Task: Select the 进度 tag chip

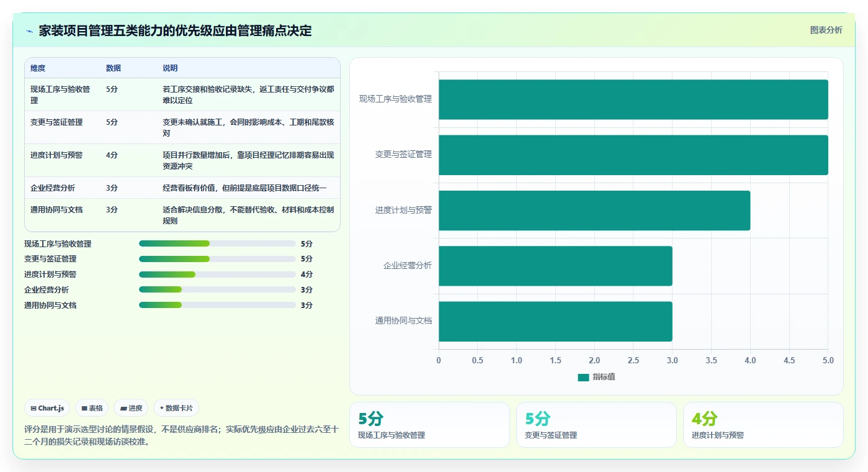Action: (131, 408)
